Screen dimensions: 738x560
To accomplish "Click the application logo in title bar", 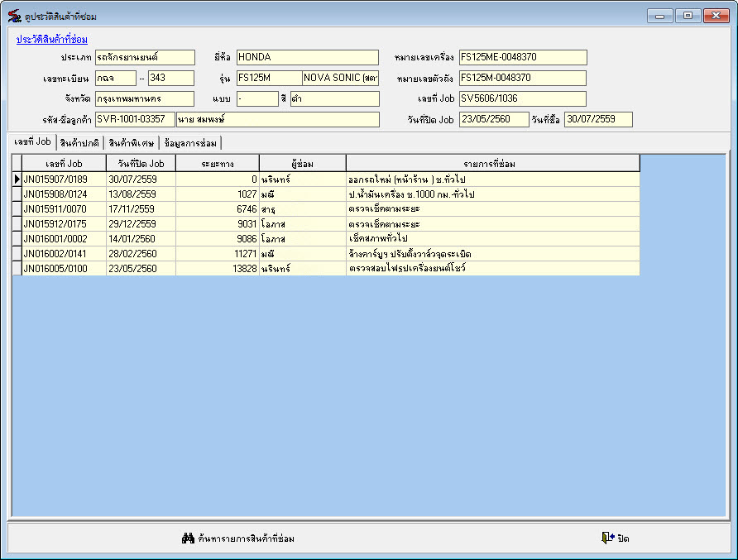I will tap(14, 16).
